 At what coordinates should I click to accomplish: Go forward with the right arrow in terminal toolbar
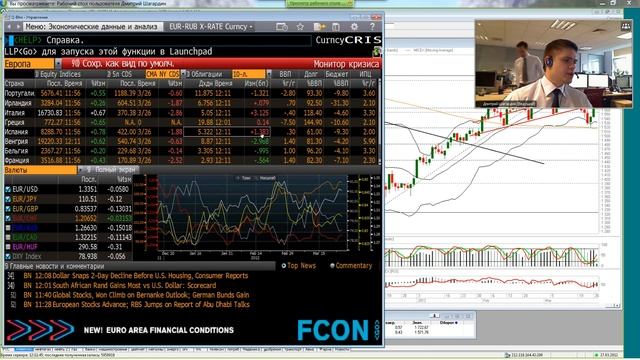(x=18, y=27)
